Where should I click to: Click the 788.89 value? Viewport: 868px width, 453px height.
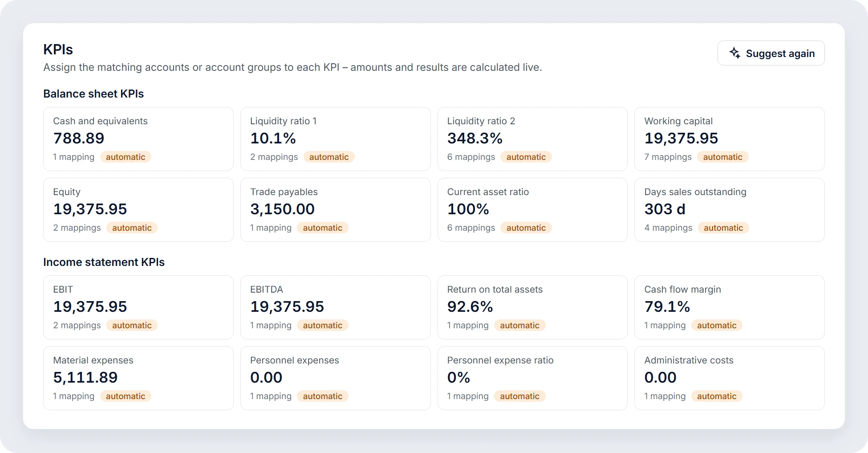click(79, 139)
